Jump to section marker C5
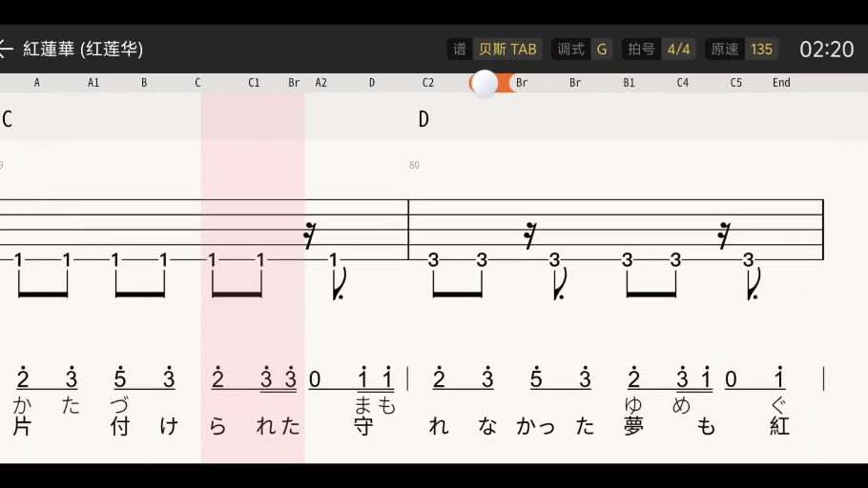868x488 pixels. (x=735, y=83)
